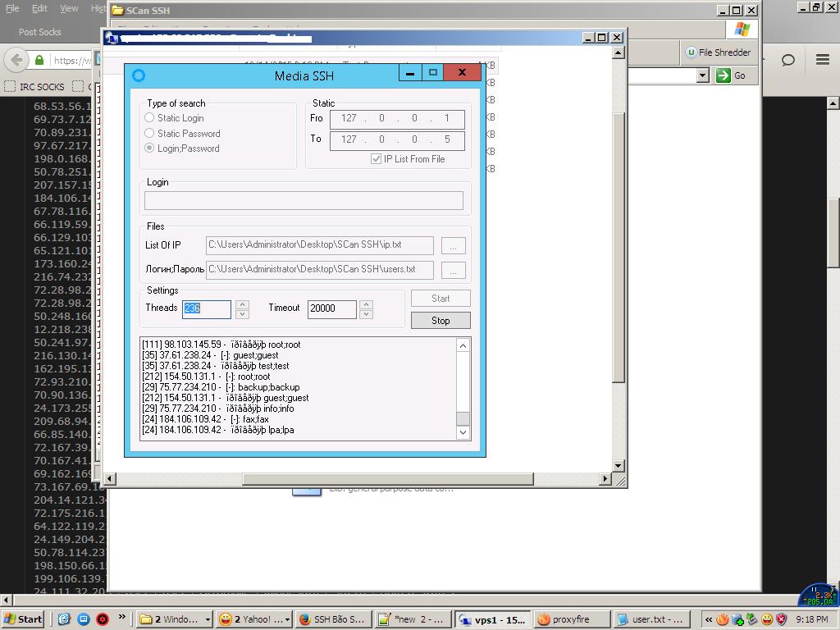840x630 pixels.
Task: Click the Логин;Пароль users.txt path field
Action: (x=320, y=270)
